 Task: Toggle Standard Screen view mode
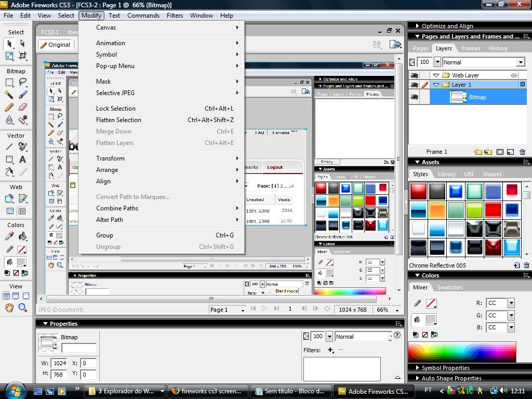[x=6, y=296]
